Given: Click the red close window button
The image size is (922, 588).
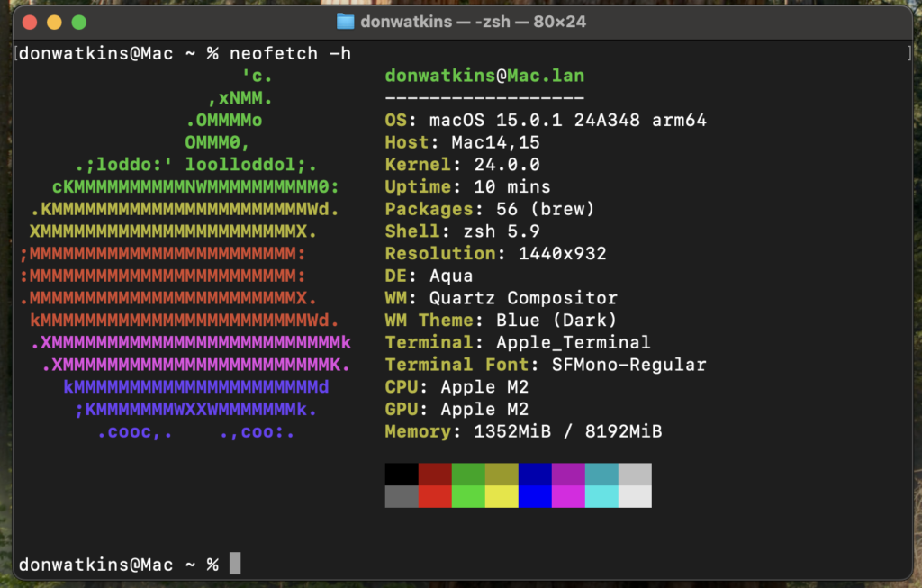Looking at the screenshot, I should [x=30, y=23].
